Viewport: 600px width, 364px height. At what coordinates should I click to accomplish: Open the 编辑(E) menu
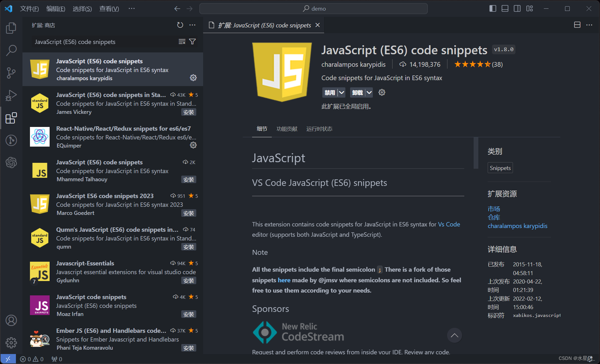click(56, 9)
